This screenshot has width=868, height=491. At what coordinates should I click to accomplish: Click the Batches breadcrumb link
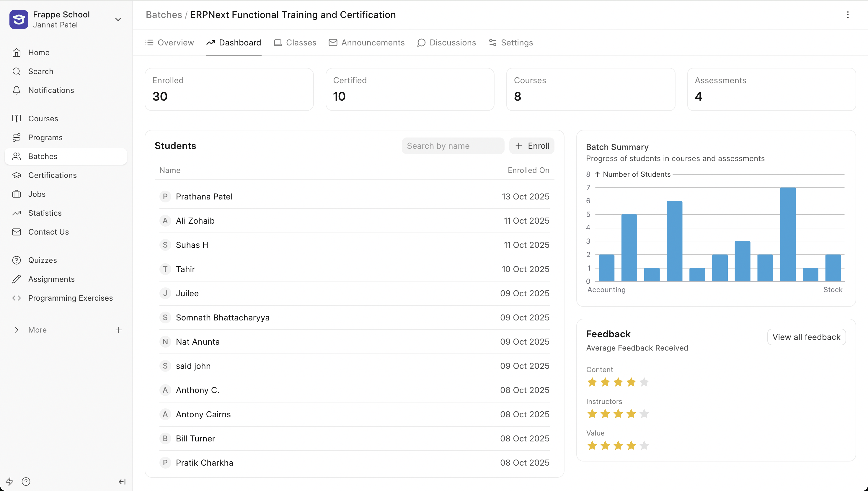164,15
